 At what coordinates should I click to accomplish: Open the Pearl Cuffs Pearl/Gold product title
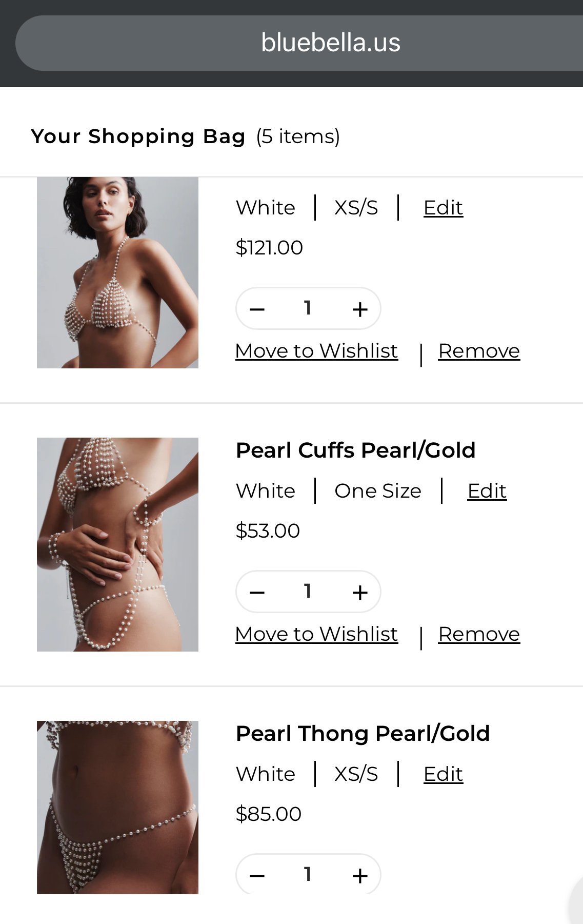pos(355,450)
